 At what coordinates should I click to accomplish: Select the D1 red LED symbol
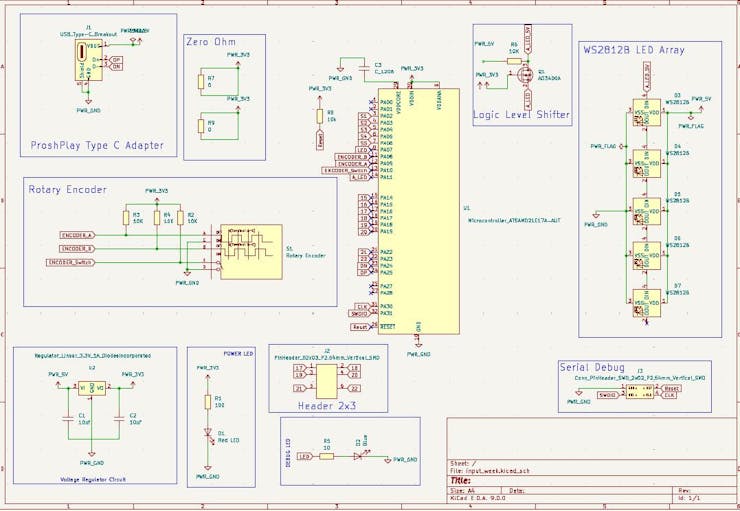tap(209, 433)
